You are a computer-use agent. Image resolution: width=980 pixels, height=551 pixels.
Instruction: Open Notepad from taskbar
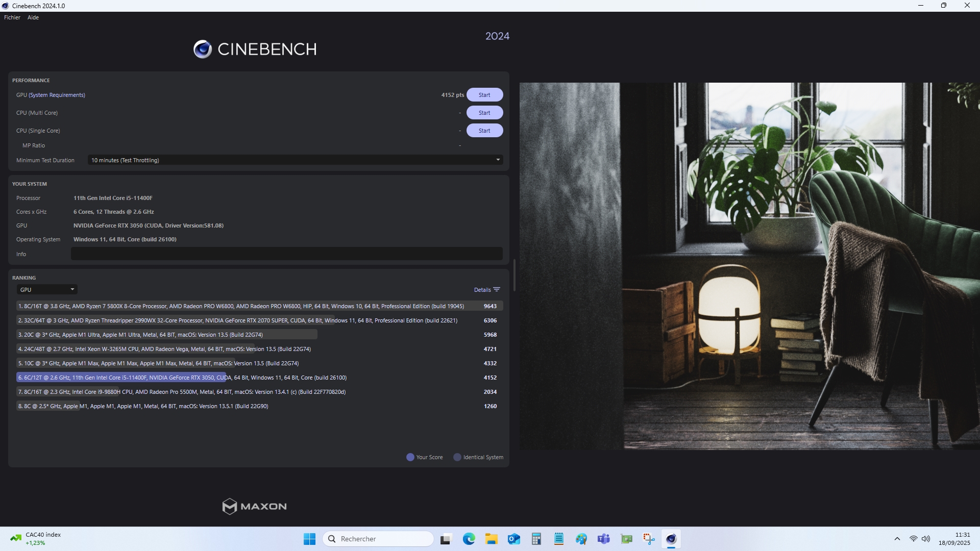pyautogui.click(x=558, y=539)
